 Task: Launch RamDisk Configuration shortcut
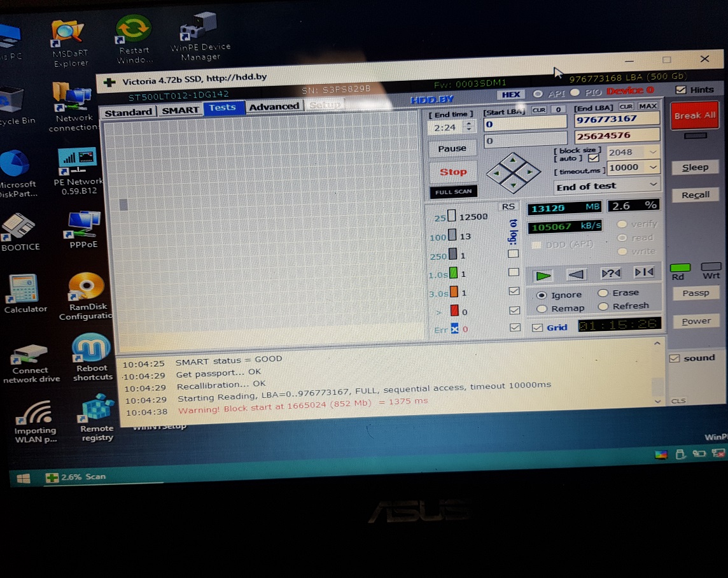86,297
